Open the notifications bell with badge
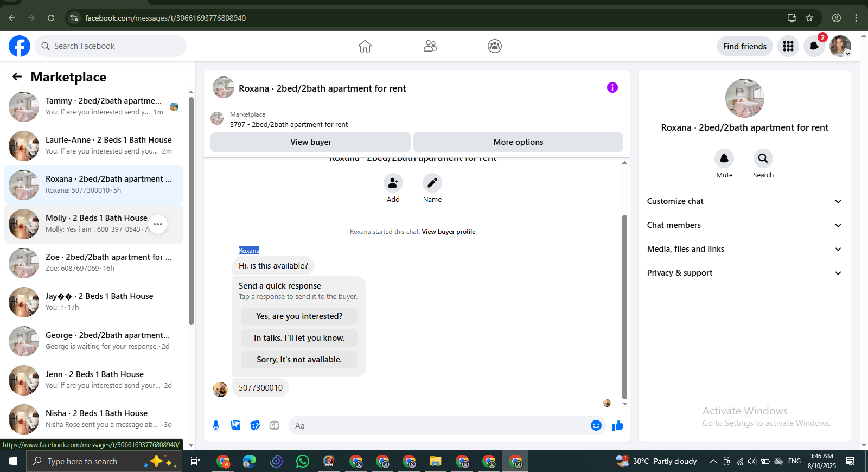Viewport: 868px width, 472px height. (x=814, y=46)
